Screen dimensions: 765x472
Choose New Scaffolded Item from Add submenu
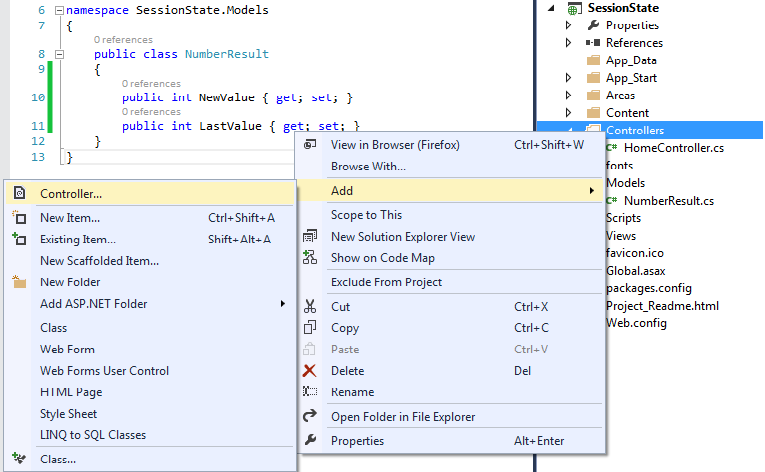point(99,261)
